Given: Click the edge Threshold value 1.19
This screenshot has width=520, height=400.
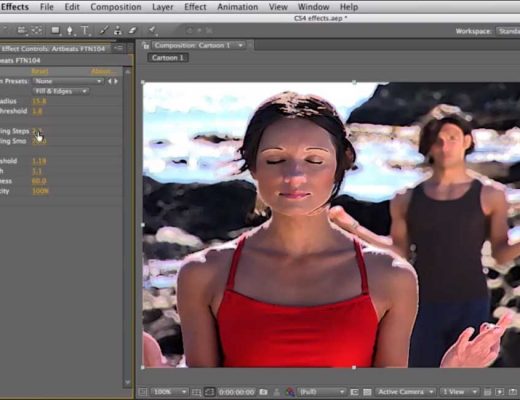Looking at the screenshot, I should (39, 161).
